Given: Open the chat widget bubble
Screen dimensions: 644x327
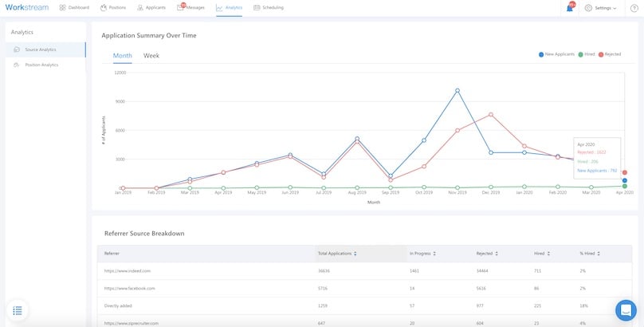Looking at the screenshot, I should click(626, 309).
